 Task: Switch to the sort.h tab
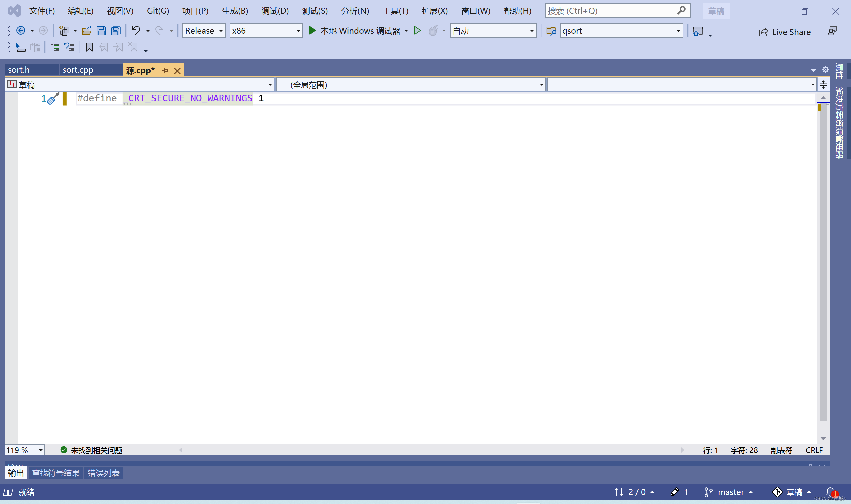pyautogui.click(x=32, y=70)
